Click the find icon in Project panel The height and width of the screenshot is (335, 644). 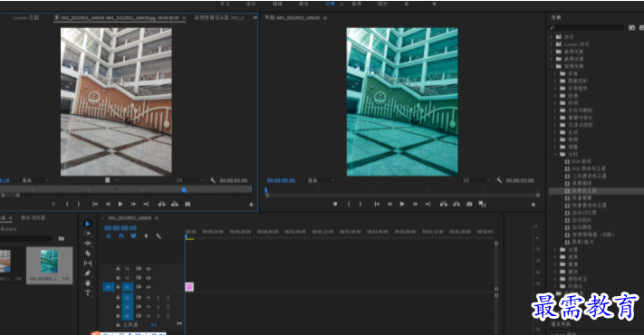62,238
